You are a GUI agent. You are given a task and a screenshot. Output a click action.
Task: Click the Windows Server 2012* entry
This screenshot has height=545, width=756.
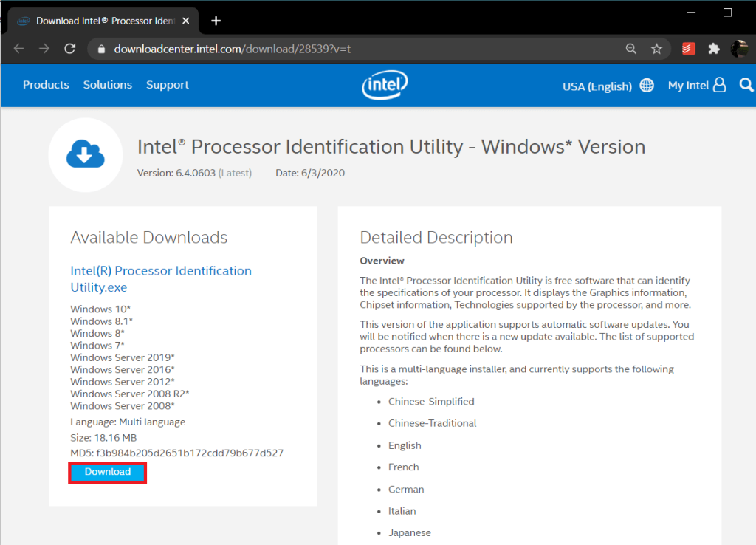pyautogui.click(x=123, y=382)
